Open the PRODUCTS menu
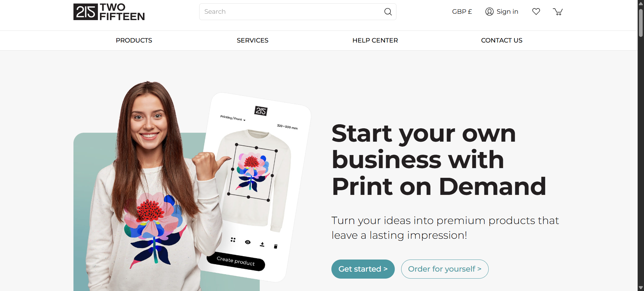Viewport: 644px width, 291px height. point(134,41)
